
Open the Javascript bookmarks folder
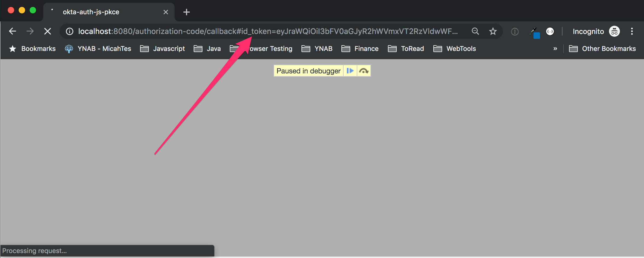tap(163, 49)
